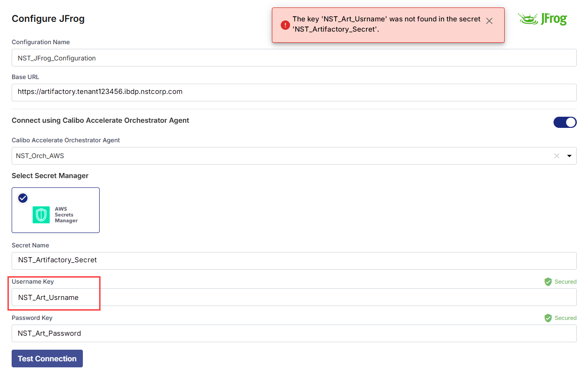
Task: Click the AWS Secrets Manager card
Action: (55, 210)
